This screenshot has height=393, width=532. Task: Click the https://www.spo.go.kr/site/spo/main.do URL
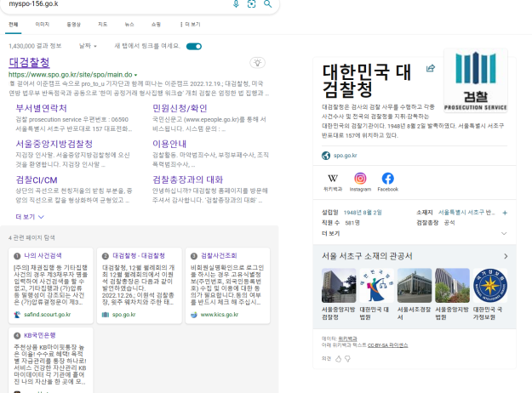71,75
